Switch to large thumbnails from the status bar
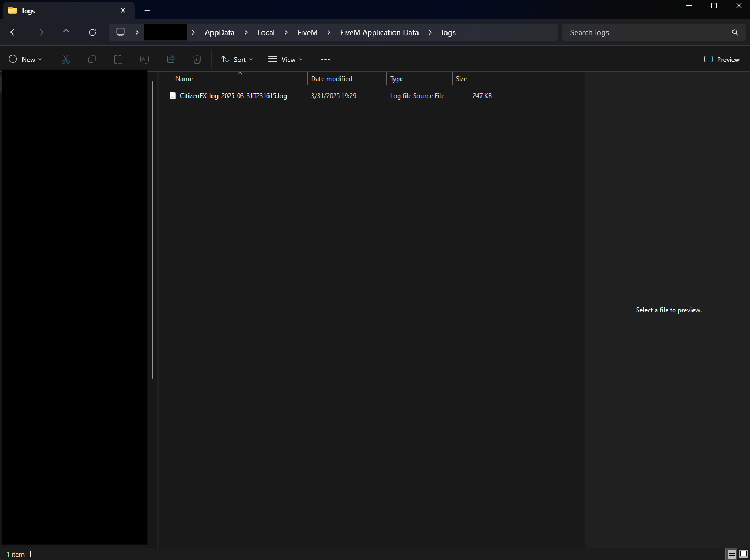The height and width of the screenshot is (560, 750). [743, 554]
